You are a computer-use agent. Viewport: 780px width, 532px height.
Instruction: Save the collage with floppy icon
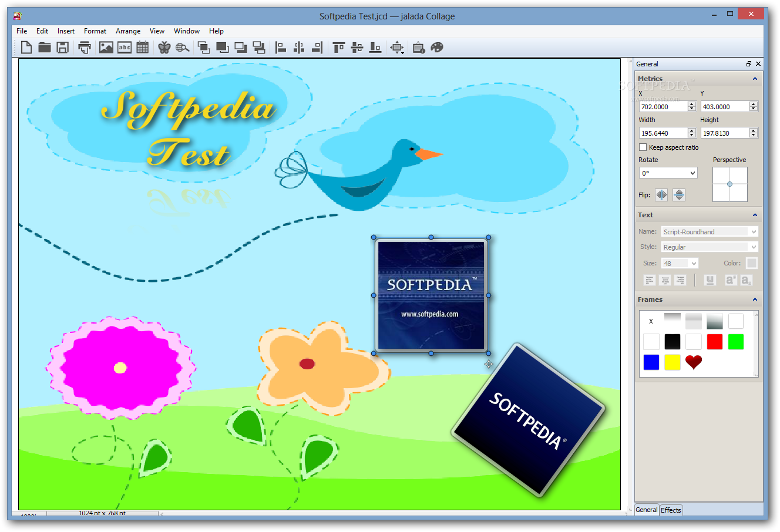tap(63, 48)
